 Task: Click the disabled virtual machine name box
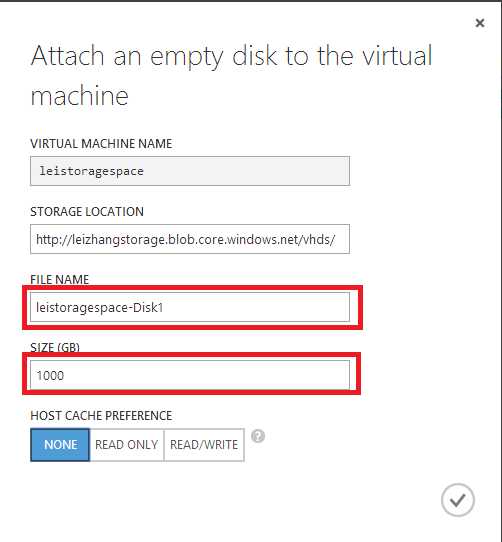tap(190, 171)
